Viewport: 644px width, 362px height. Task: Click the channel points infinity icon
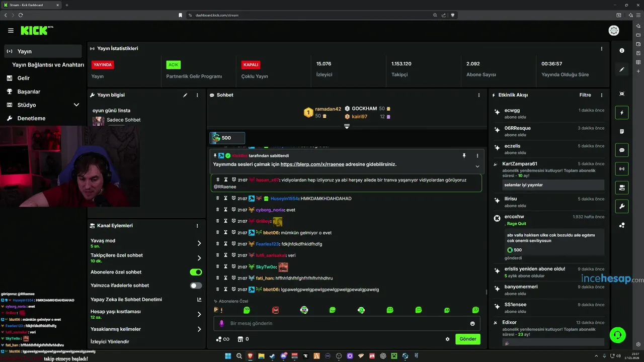pyautogui.click(x=222, y=339)
